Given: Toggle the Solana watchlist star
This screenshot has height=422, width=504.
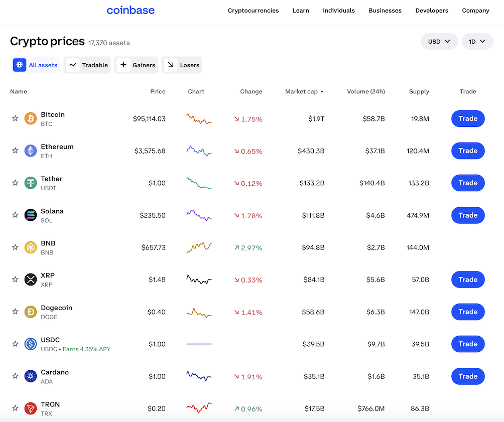Looking at the screenshot, I should tap(15, 215).
